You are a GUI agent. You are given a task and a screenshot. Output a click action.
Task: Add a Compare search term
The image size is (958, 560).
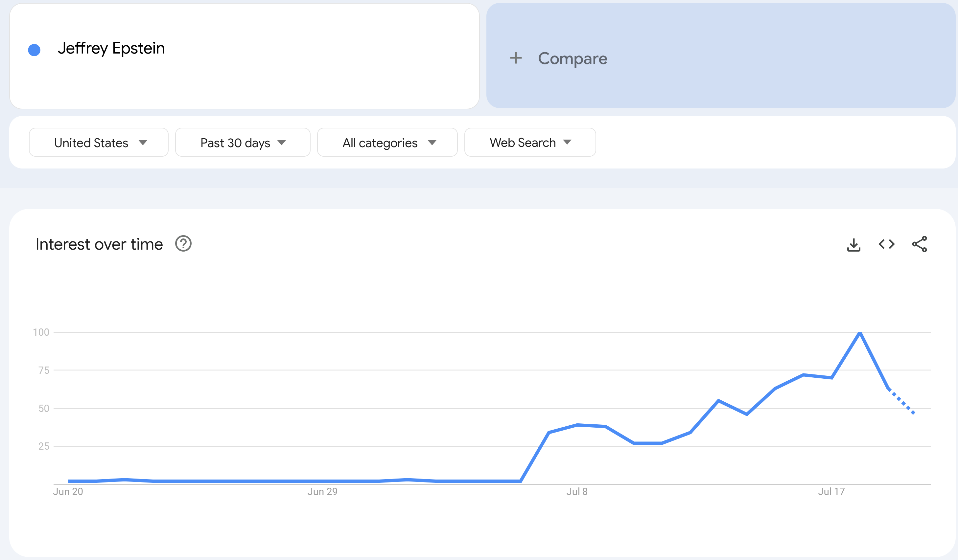point(721,56)
